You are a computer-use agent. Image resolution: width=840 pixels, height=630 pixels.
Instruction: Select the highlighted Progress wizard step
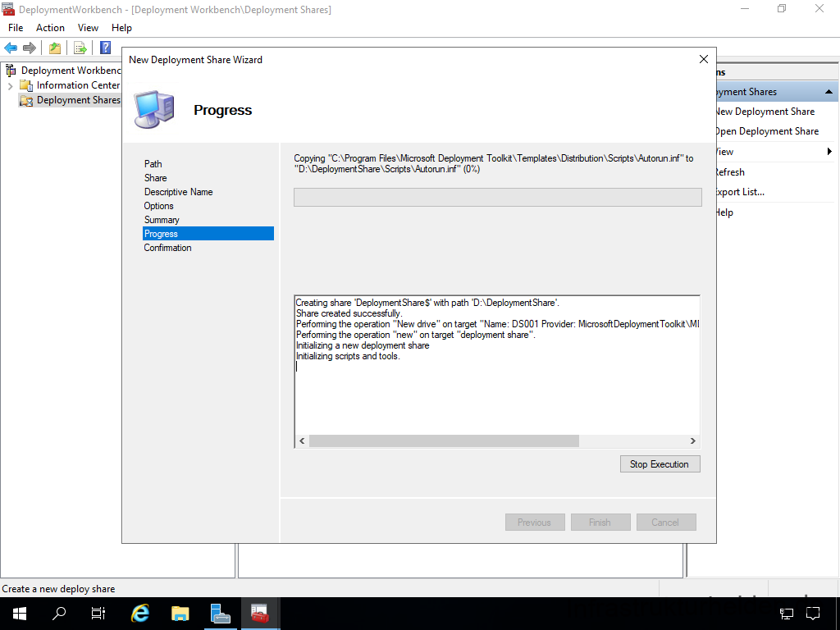point(208,234)
